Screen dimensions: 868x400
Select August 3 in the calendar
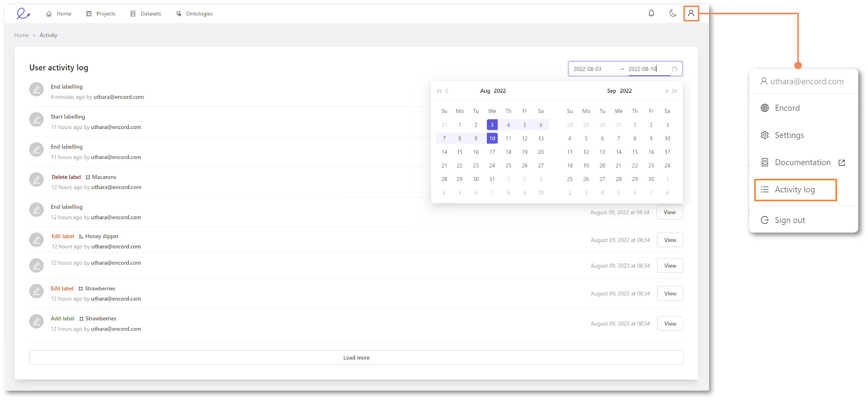point(492,125)
